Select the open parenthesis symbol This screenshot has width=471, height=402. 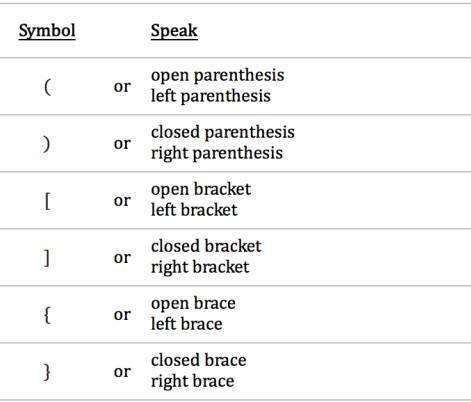click(x=47, y=87)
